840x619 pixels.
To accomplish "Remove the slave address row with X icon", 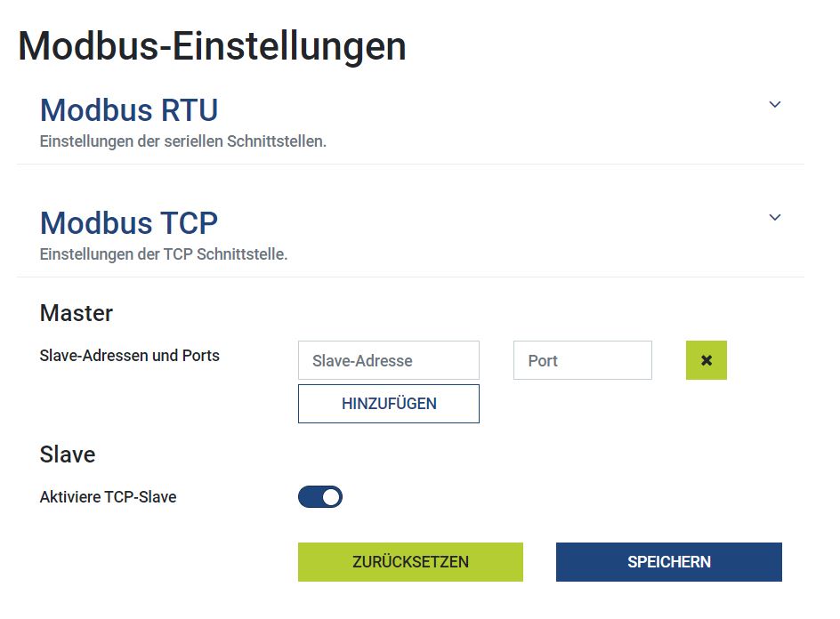I will point(707,360).
